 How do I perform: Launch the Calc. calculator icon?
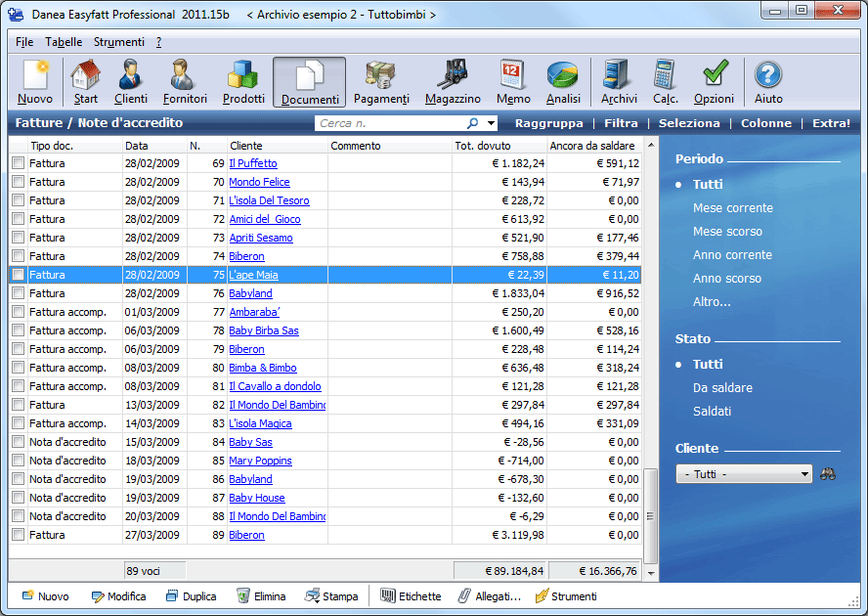coord(666,82)
